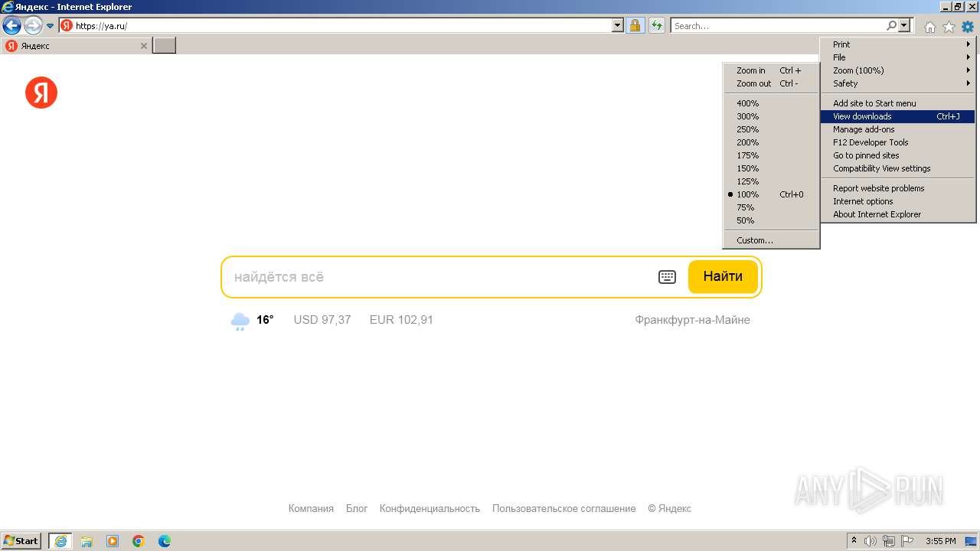Choose Report website problems
Screen dimensions: 980x551
897,188
